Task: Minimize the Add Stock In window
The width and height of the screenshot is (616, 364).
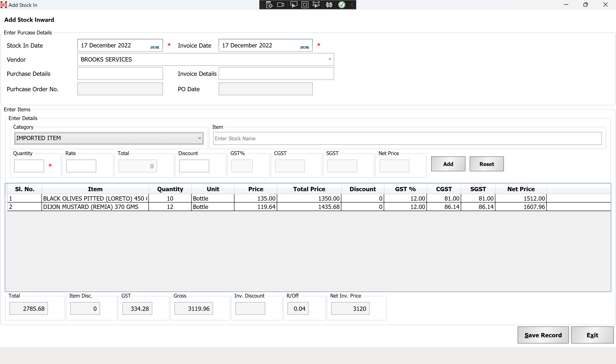Action: point(566,5)
